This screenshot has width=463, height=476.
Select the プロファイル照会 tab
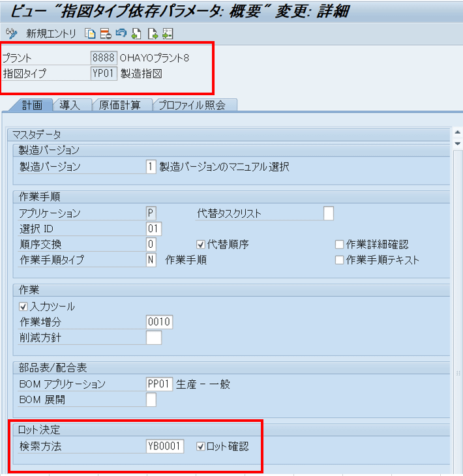[x=196, y=105]
